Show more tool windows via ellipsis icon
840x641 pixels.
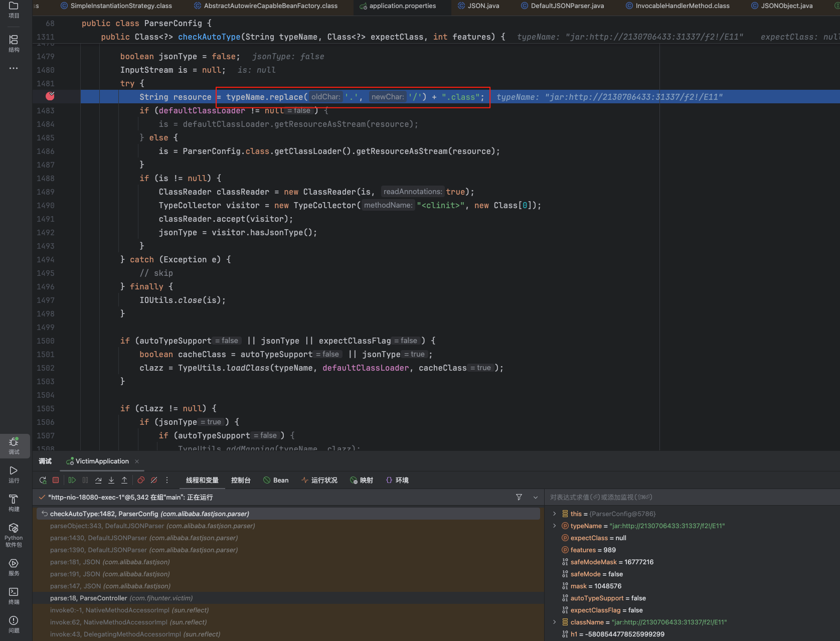pyautogui.click(x=14, y=68)
